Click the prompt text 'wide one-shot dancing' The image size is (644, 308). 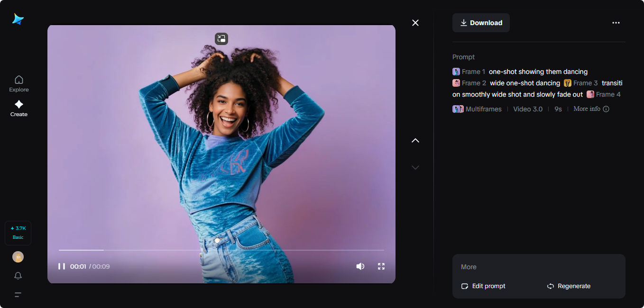coord(525,83)
